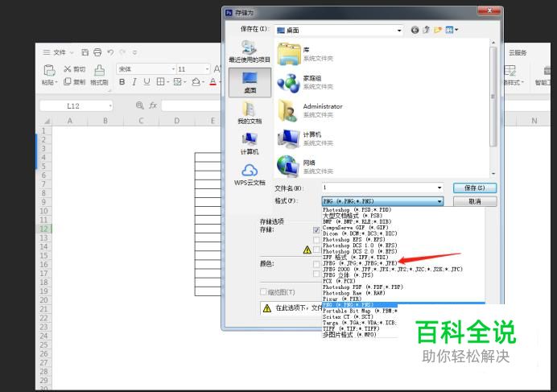The image size is (557, 392).
Task: Open the L12 name box dropdown
Action: tap(110, 106)
